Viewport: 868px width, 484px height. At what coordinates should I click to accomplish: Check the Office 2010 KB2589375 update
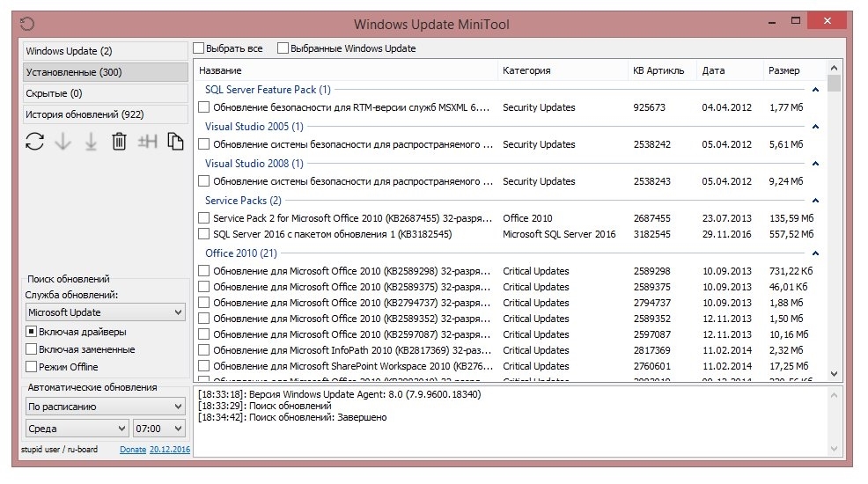coord(203,287)
